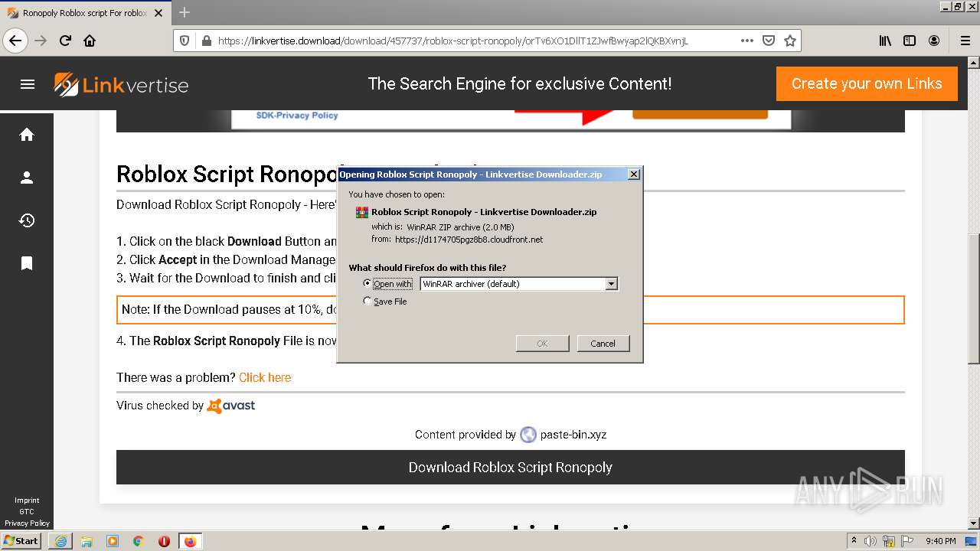
Task: Click the cloudfront.net source URL text
Action: click(x=469, y=240)
